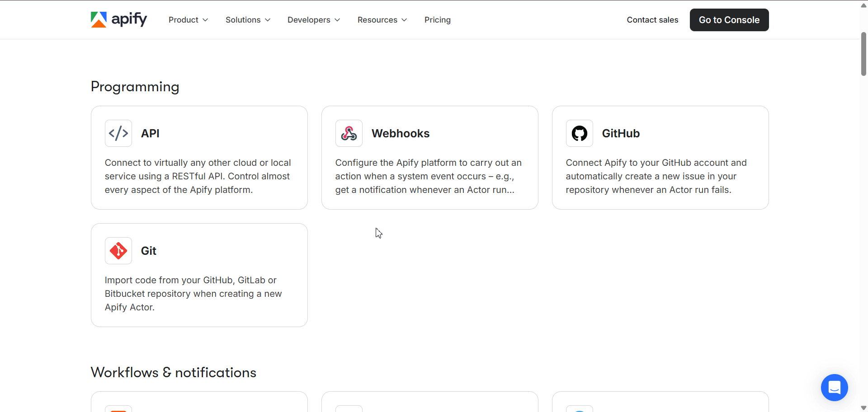Open the Resources dropdown menu

[x=382, y=20]
